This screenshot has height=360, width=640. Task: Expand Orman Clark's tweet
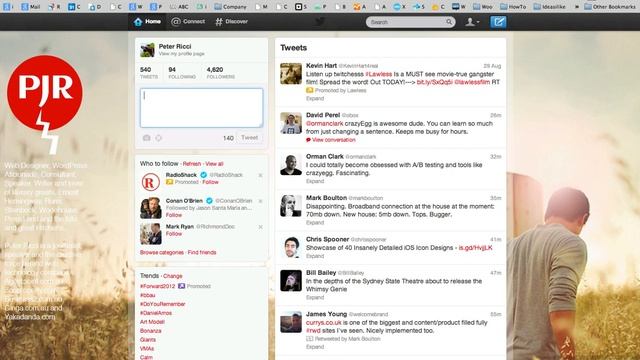coord(315,181)
